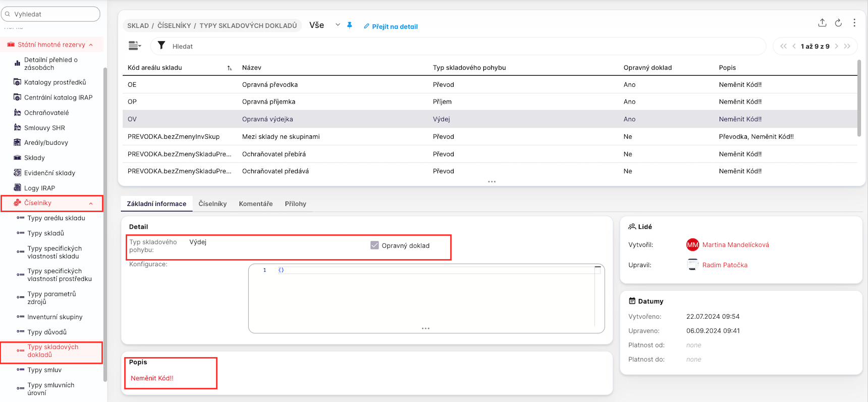The width and height of the screenshot is (868, 402).
Task: Click the funnel filter icon
Action: pyautogui.click(x=161, y=45)
